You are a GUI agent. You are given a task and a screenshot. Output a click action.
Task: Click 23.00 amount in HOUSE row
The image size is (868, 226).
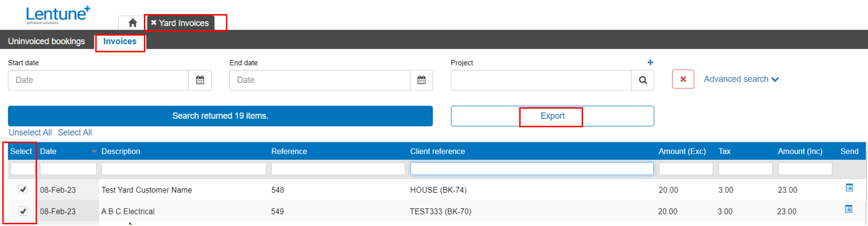click(787, 190)
